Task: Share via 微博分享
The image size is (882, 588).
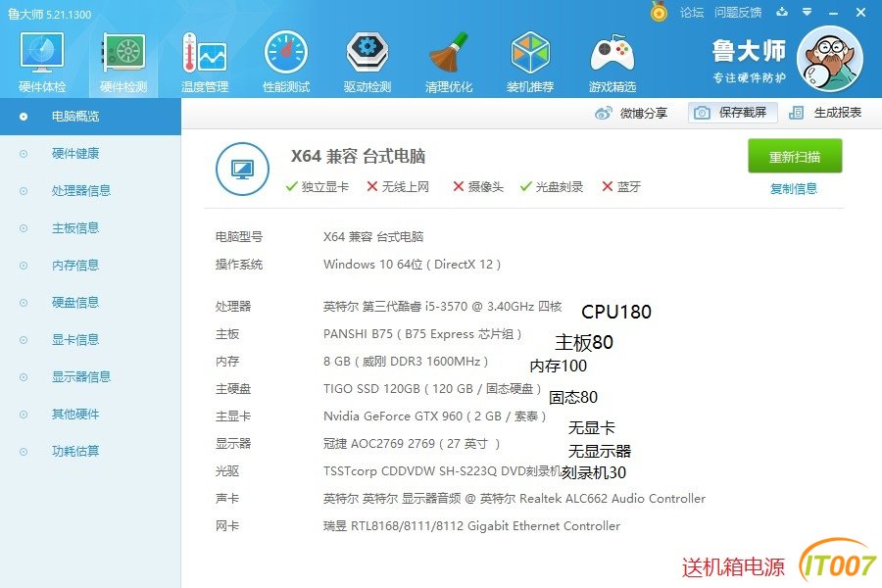Action: click(631, 113)
